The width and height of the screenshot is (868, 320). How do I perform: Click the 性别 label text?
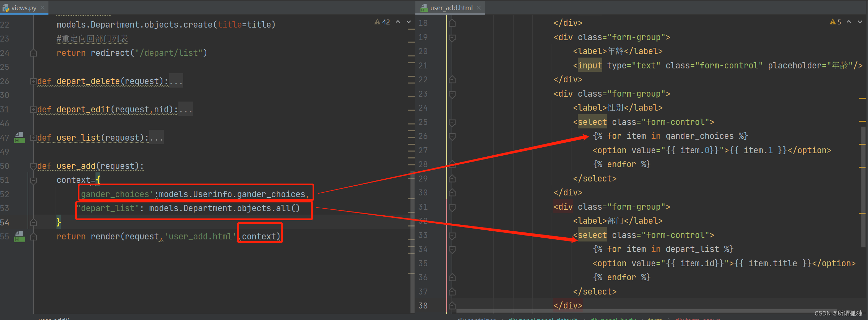click(615, 108)
